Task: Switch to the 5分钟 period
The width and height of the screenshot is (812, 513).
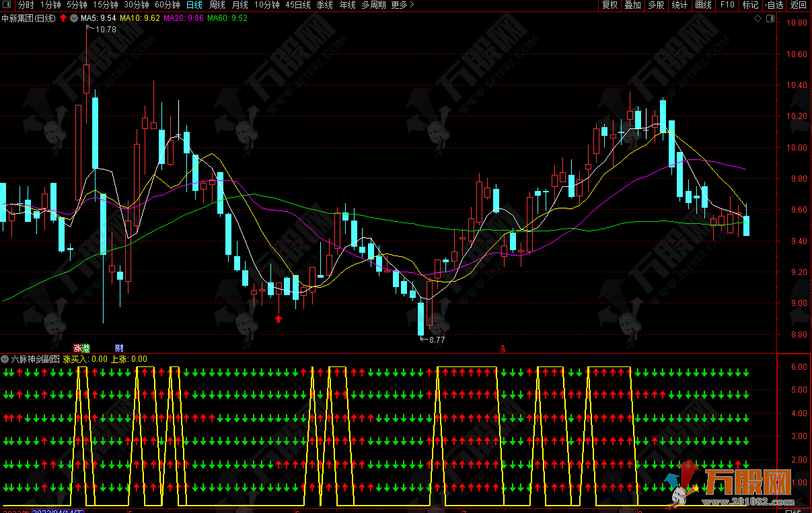Action: (77, 5)
